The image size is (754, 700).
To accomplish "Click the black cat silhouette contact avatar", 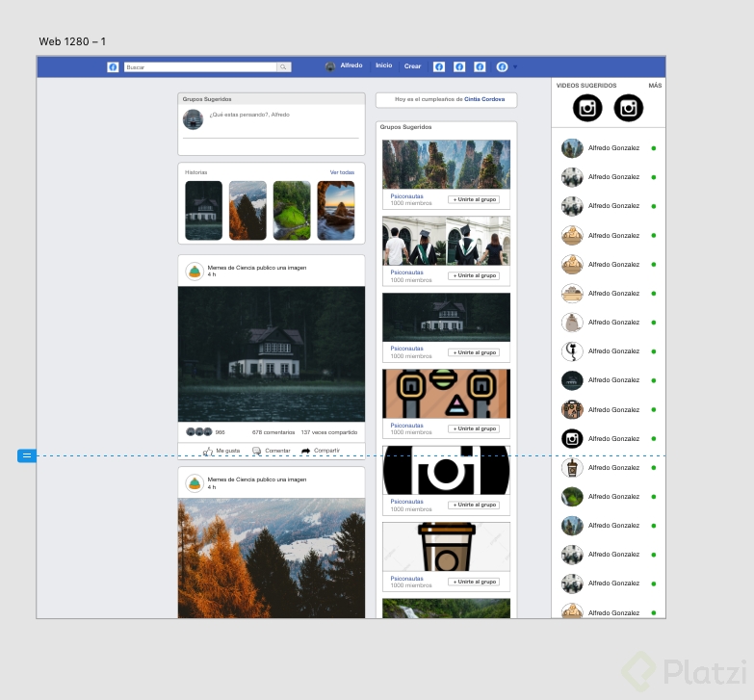I will point(572,350).
